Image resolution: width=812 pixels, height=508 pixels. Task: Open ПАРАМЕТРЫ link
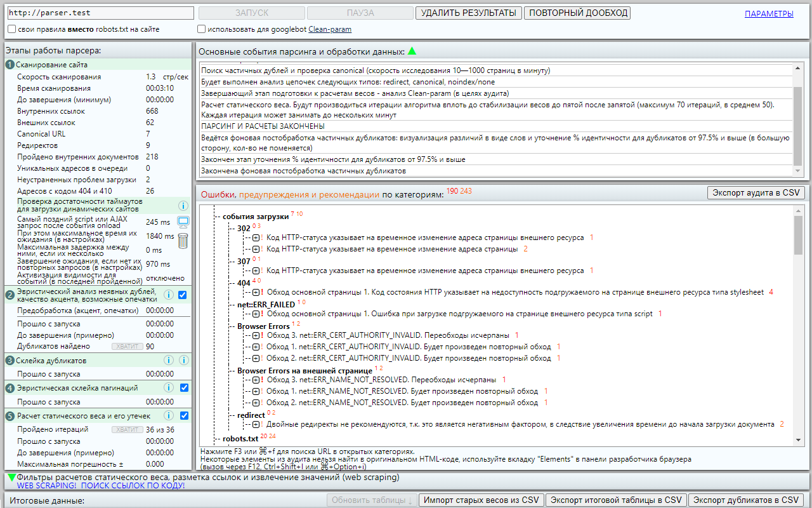pyautogui.click(x=769, y=14)
